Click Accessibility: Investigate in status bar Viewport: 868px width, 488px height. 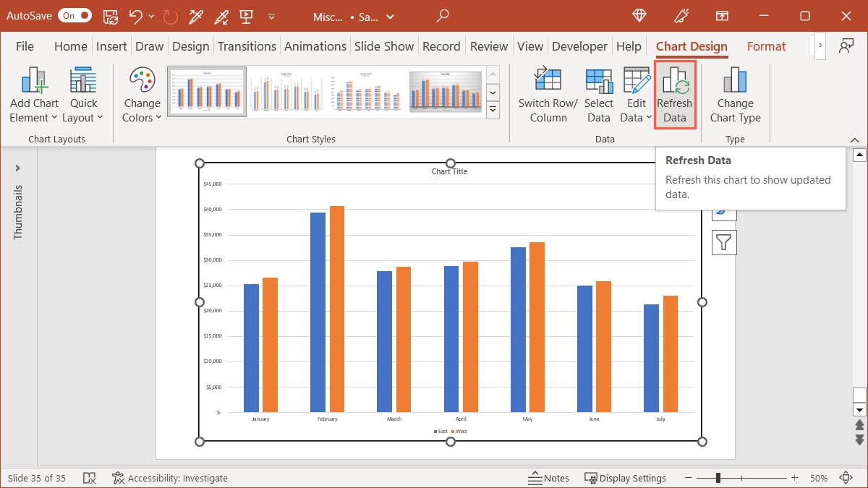point(170,478)
